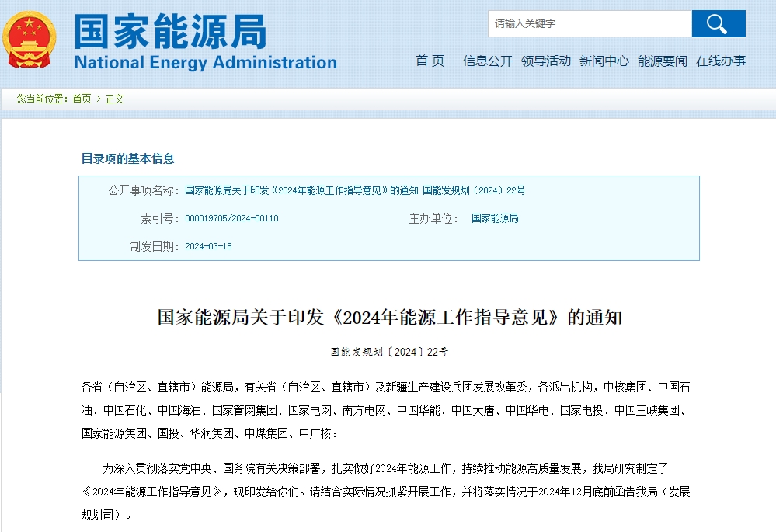776x532 pixels.
Task: Open the 新闻中心 section
Action: (605, 62)
